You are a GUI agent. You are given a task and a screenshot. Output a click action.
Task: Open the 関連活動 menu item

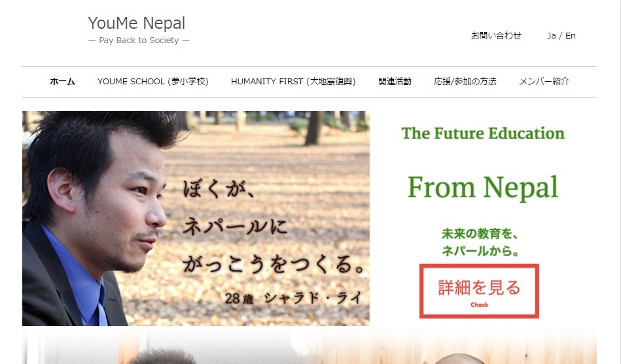tap(395, 82)
